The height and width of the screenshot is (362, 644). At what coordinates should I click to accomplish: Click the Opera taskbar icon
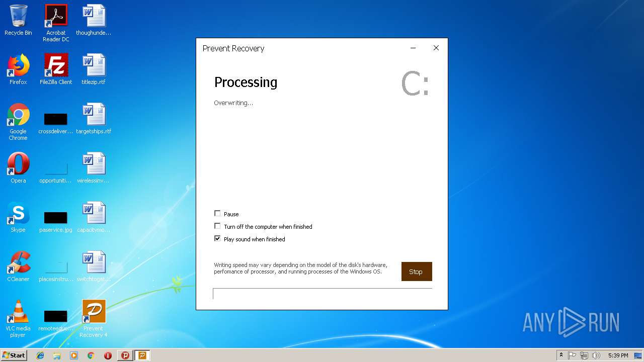click(x=108, y=355)
